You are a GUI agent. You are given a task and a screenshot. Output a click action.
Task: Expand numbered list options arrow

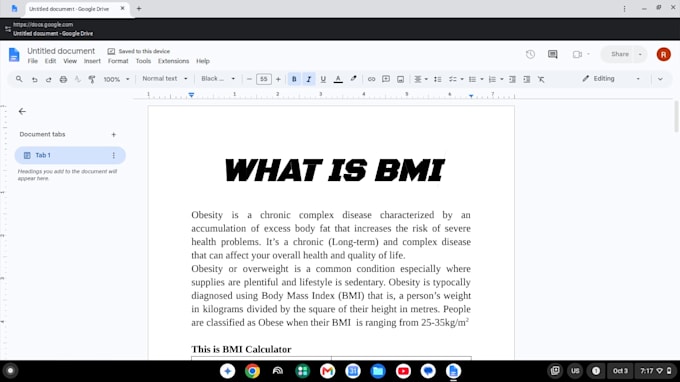point(502,79)
